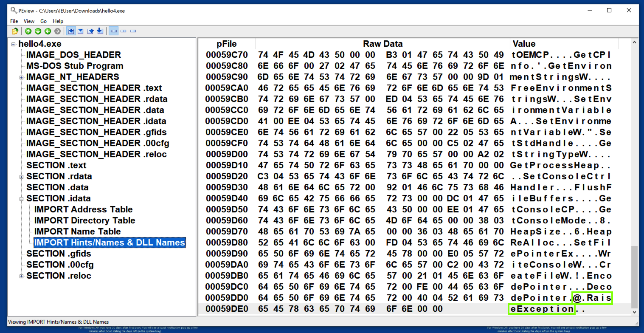Viewport: 644px width, 333px height.
Task: Click the greyed-out forward arrow icon
Action: coord(57,31)
